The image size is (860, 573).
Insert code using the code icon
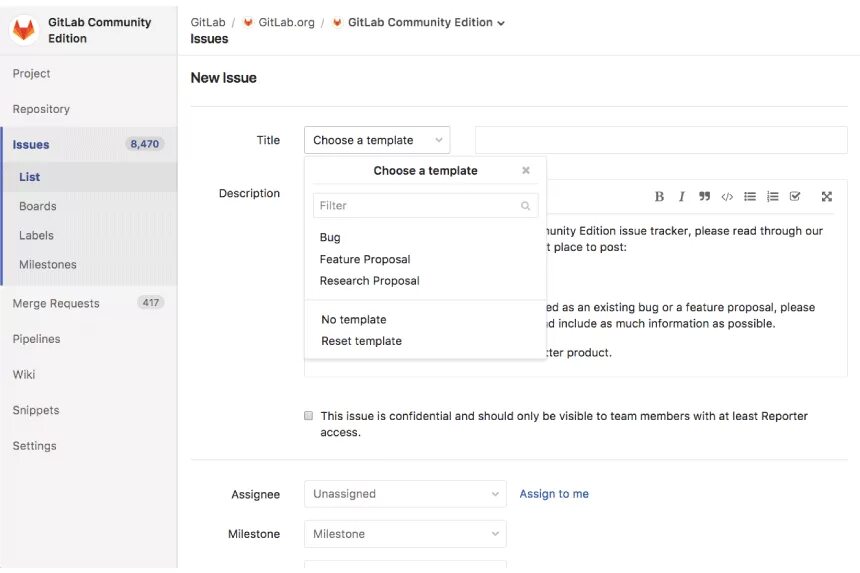point(727,197)
